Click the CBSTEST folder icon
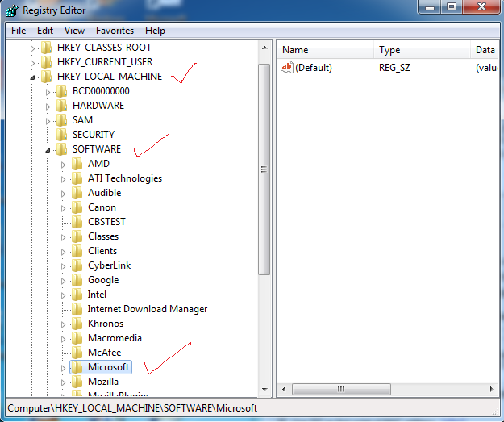 77,222
